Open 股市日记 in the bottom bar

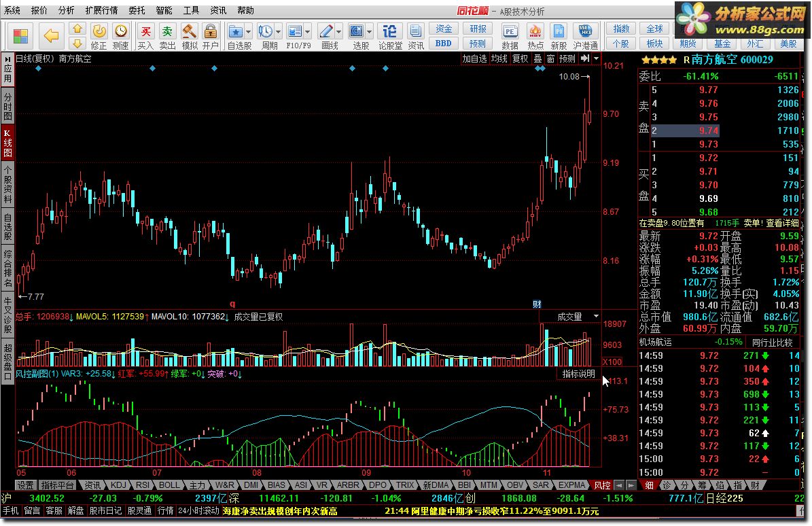105,511
